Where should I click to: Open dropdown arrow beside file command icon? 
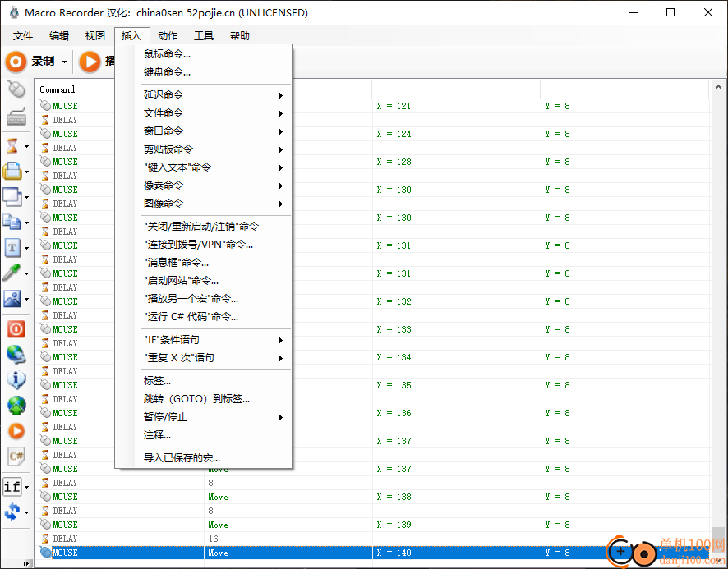click(26, 172)
